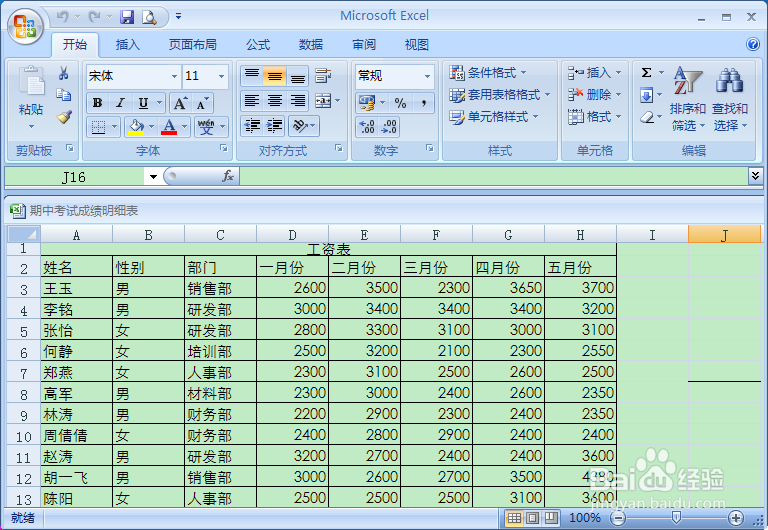Decrease cell indent
Image resolution: width=768 pixels, height=530 pixels.
(252, 126)
